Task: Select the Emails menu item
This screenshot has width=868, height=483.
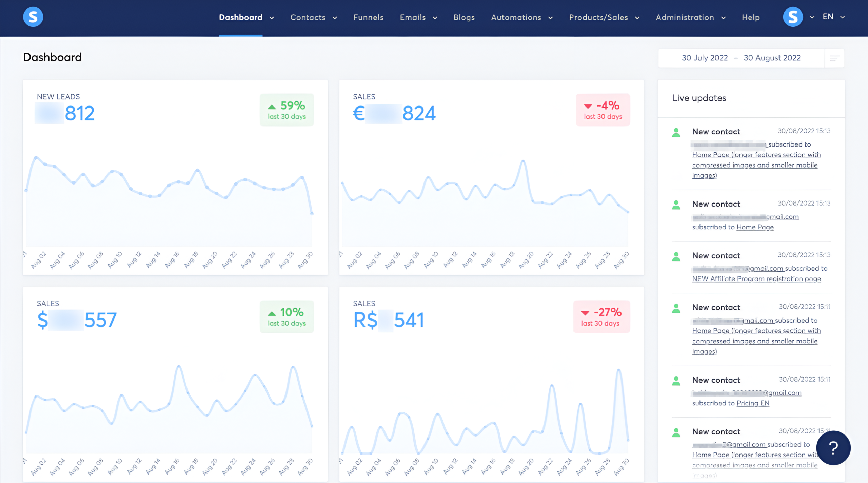Action: [x=413, y=17]
